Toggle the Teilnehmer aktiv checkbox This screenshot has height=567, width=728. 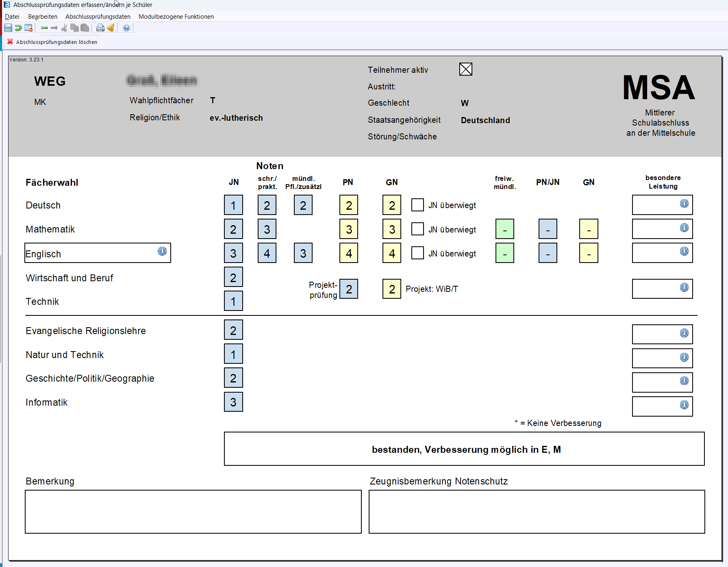466,69
